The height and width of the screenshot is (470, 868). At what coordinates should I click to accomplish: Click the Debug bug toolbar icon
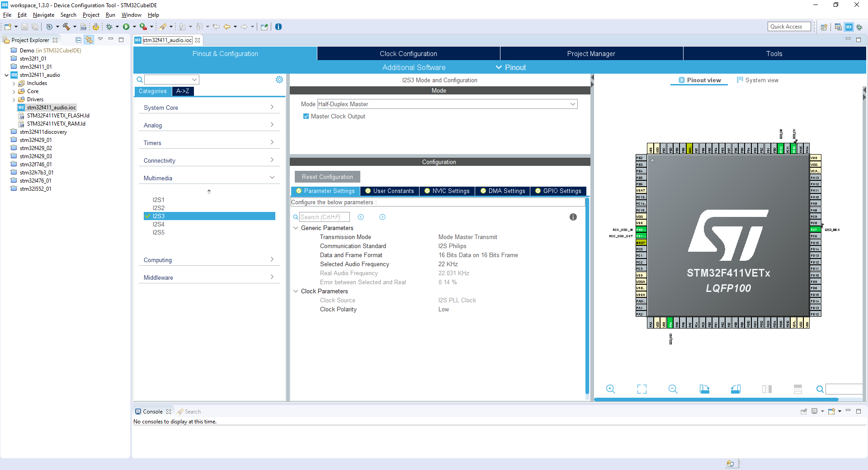(x=109, y=27)
